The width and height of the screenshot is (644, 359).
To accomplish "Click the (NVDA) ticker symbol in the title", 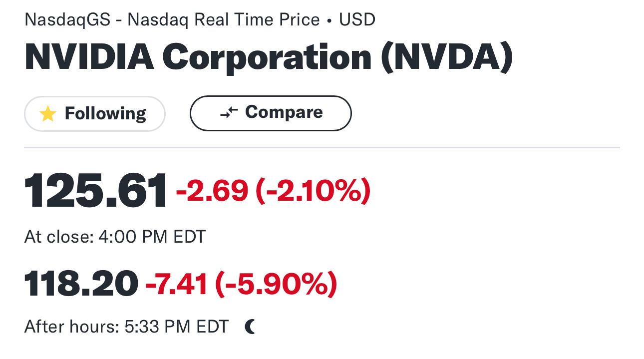I will click(447, 57).
